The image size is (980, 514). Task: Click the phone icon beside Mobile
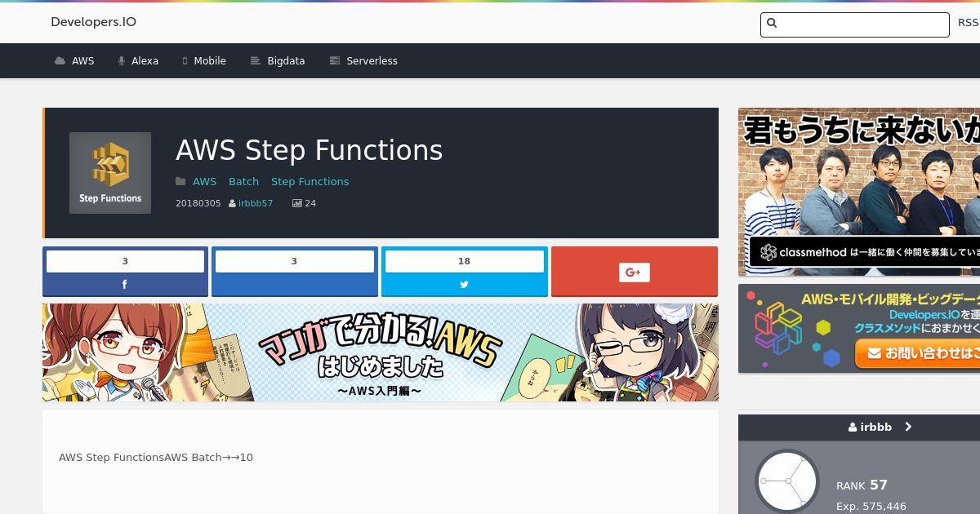click(x=185, y=61)
